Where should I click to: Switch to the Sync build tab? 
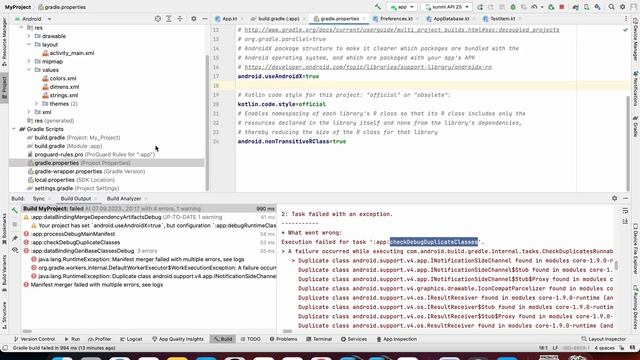pos(39,199)
